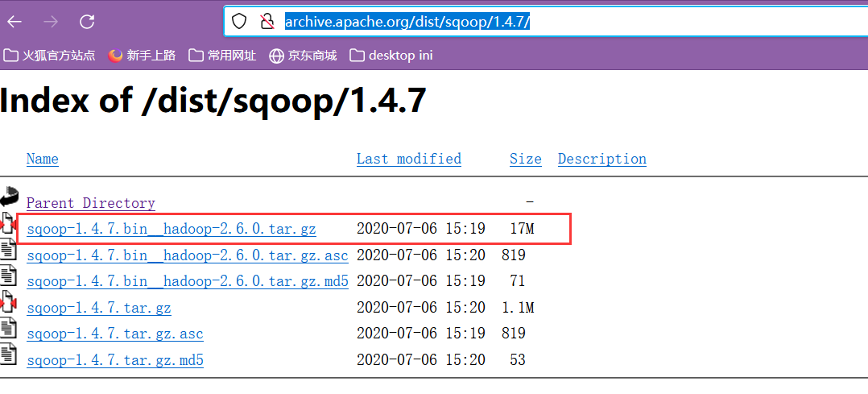Open the 火狐官方站点 bookmark folder
868x394 pixels.
point(49,56)
